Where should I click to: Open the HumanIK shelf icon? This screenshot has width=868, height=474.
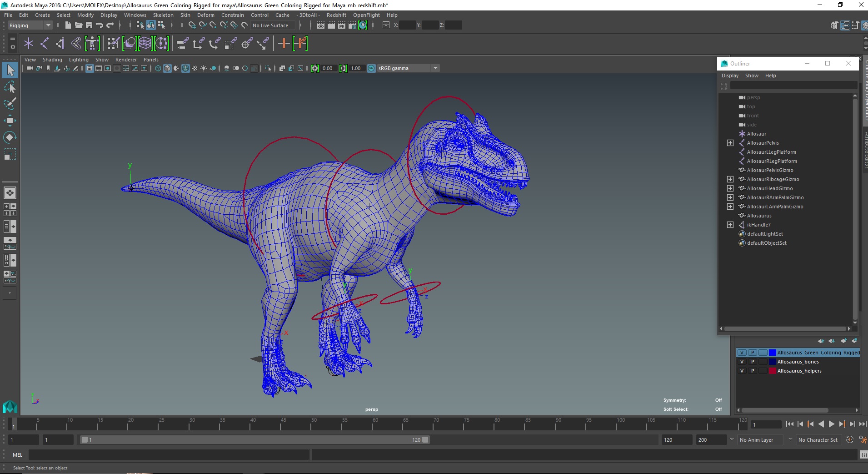click(x=92, y=44)
